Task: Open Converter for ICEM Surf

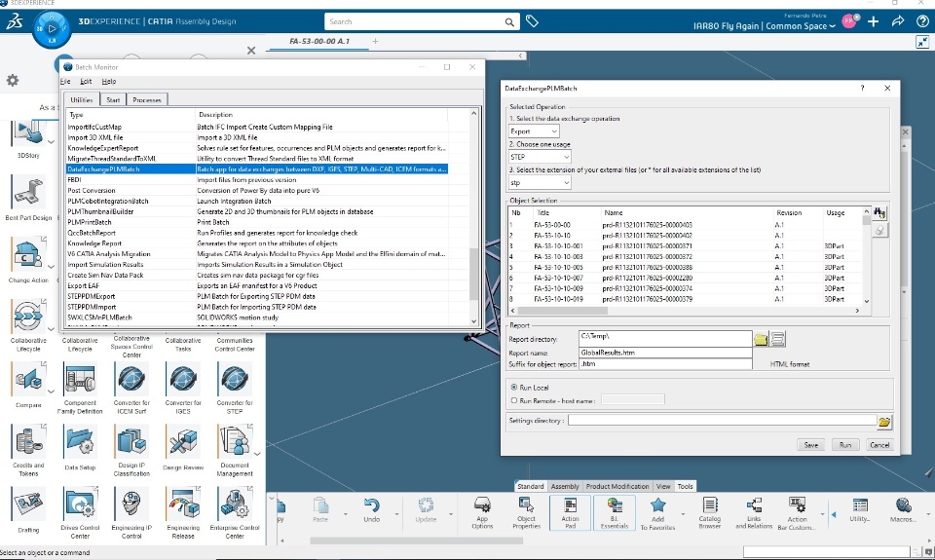Action: 131,379
